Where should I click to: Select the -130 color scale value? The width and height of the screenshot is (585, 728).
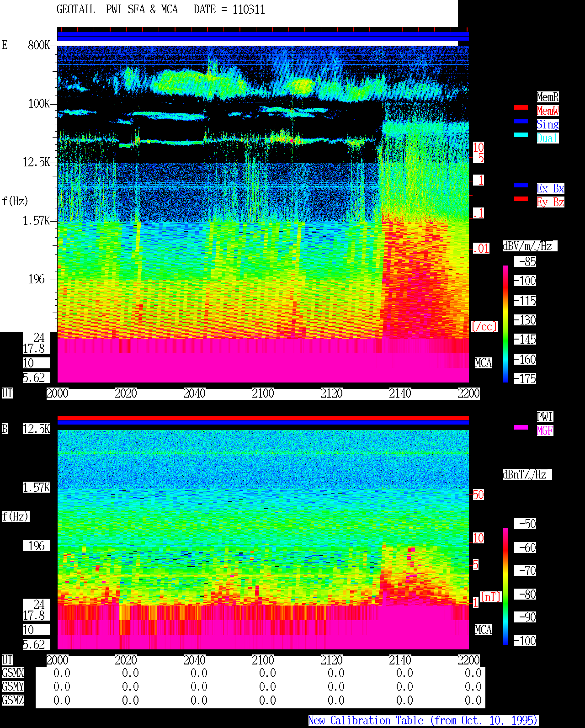point(525,320)
